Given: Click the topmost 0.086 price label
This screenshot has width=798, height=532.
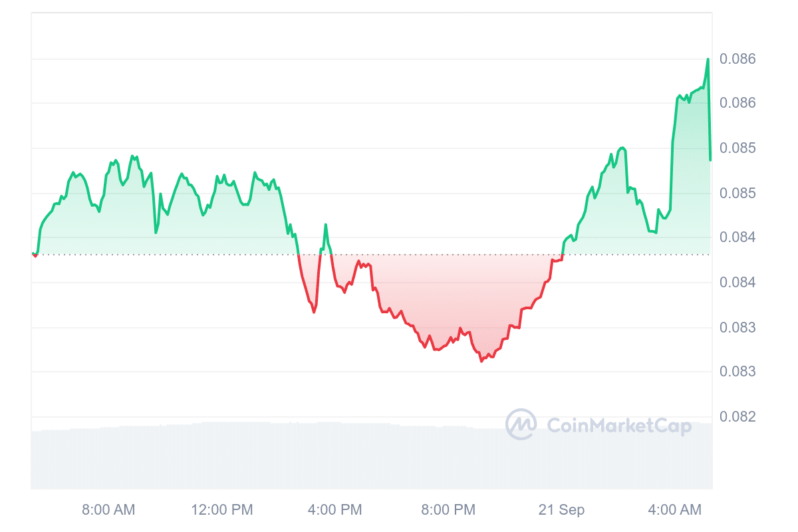Looking at the screenshot, I should click(737, 59).
